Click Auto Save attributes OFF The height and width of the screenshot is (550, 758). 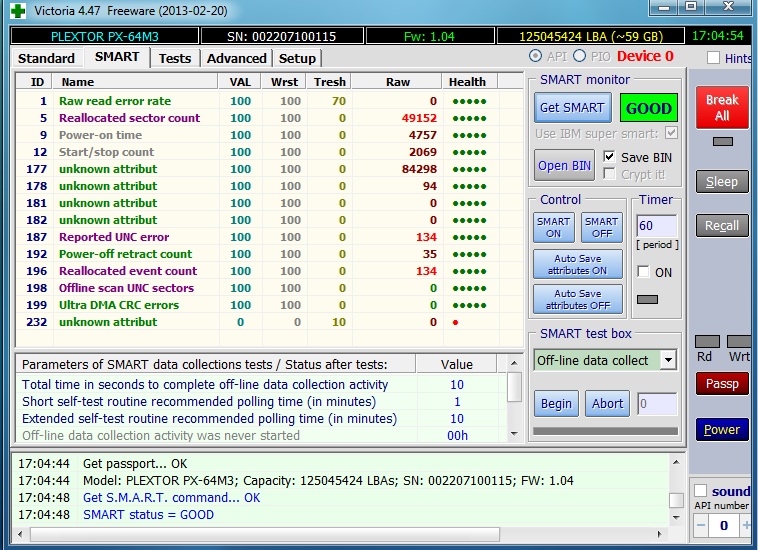[578, 299]
